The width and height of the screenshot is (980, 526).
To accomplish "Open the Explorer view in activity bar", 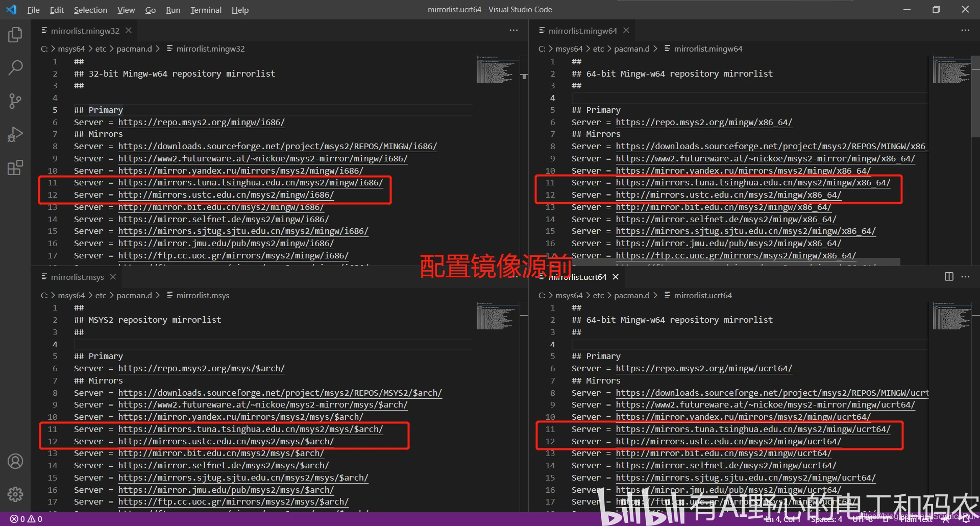I will click(15, 34).
